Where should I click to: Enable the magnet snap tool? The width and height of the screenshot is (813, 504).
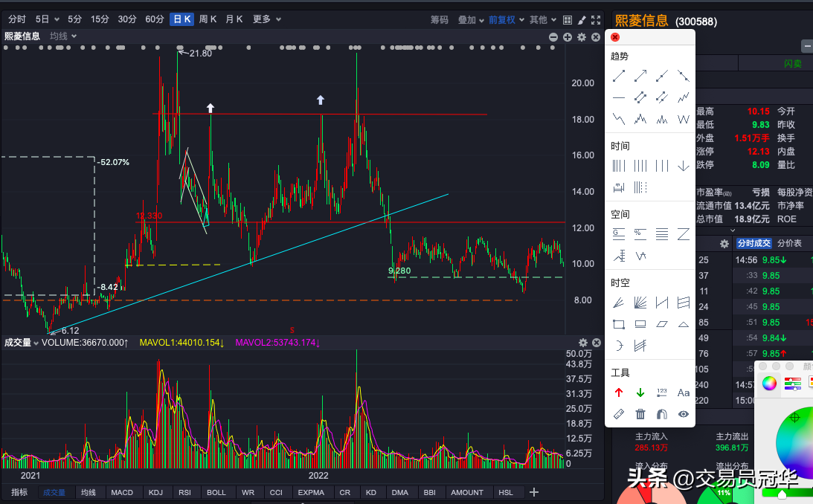(661, 414)
